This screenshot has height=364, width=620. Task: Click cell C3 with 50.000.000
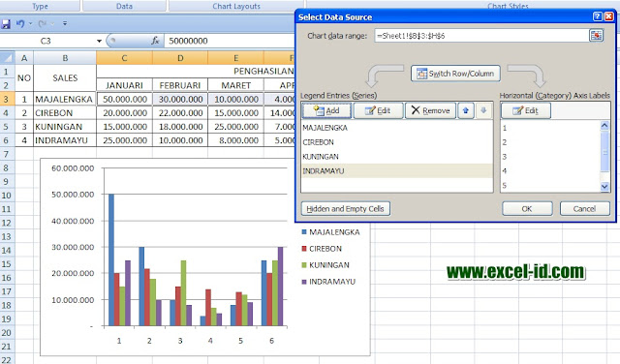(125, 99)
